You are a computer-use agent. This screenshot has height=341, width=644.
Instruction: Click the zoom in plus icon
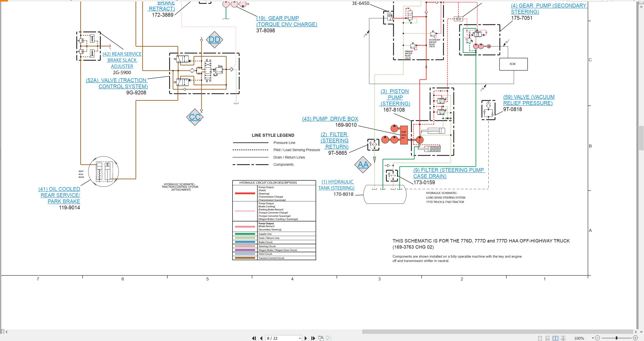pyautogui.click(x=635, y=338)
